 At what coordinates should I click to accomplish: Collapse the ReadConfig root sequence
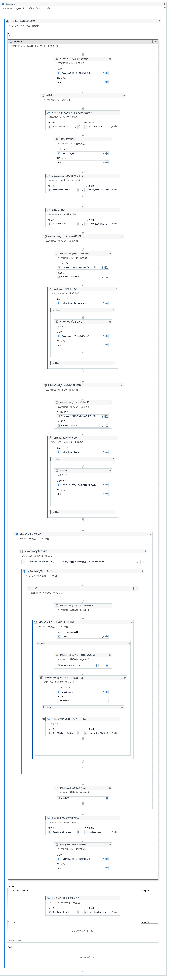tap(165, 4)
